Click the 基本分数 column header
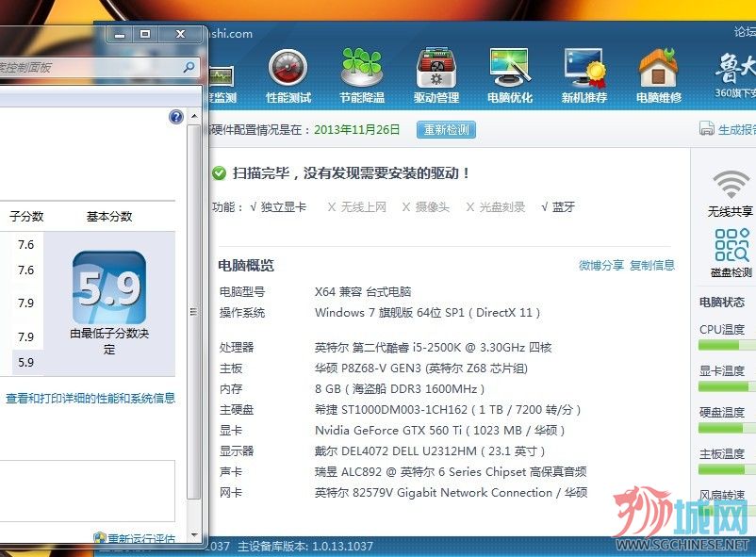756x557 pixels. 109,217
